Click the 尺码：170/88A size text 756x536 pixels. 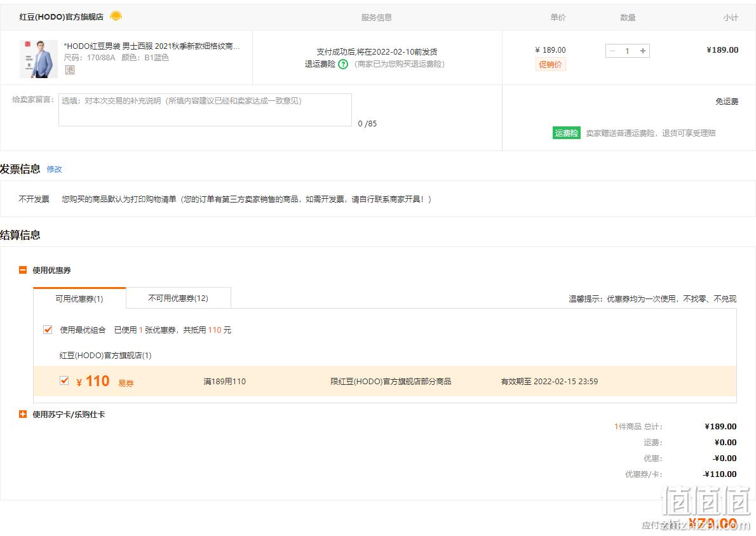click(x=90, y=57)
